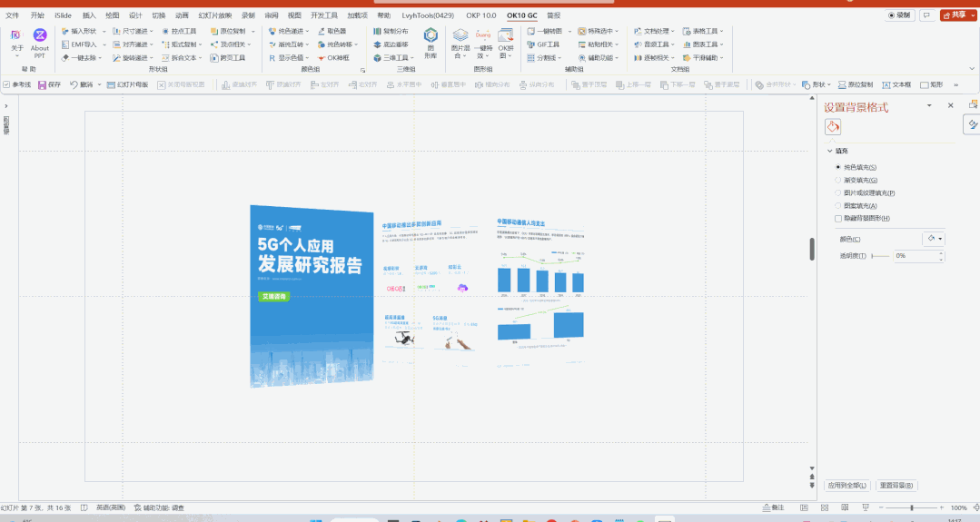980x522 pixels.
Task: Collapse the 填充 fill section
Action: (830, 151)
